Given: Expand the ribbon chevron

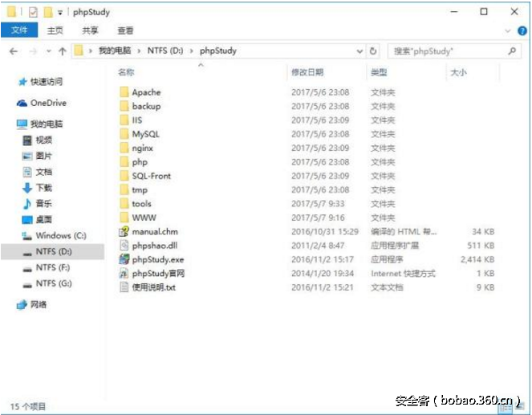Looking at the screenshot, I should pos(508,31).
